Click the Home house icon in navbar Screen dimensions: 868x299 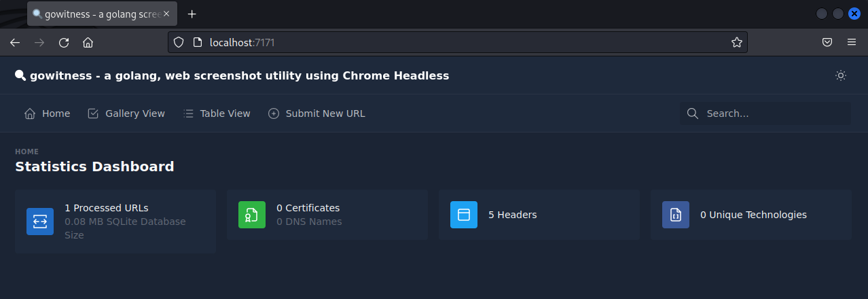[x=30, y=113]
